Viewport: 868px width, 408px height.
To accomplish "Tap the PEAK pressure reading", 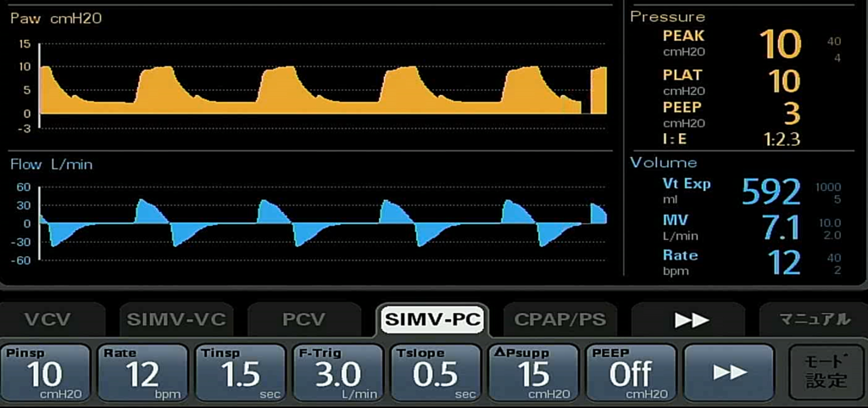I will 778,44.
